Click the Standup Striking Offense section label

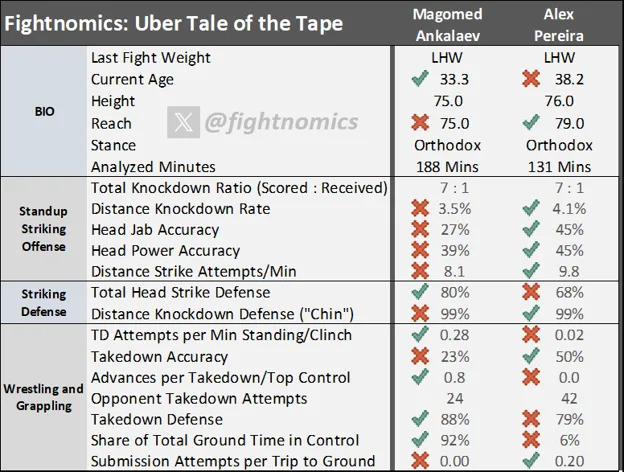coord(43,229)
